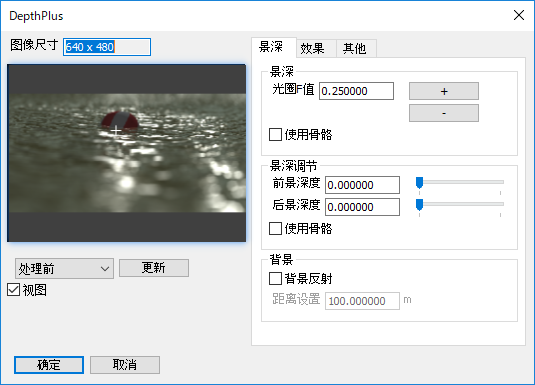
Task: Click the 取消 button
Action: pos(125,365)
